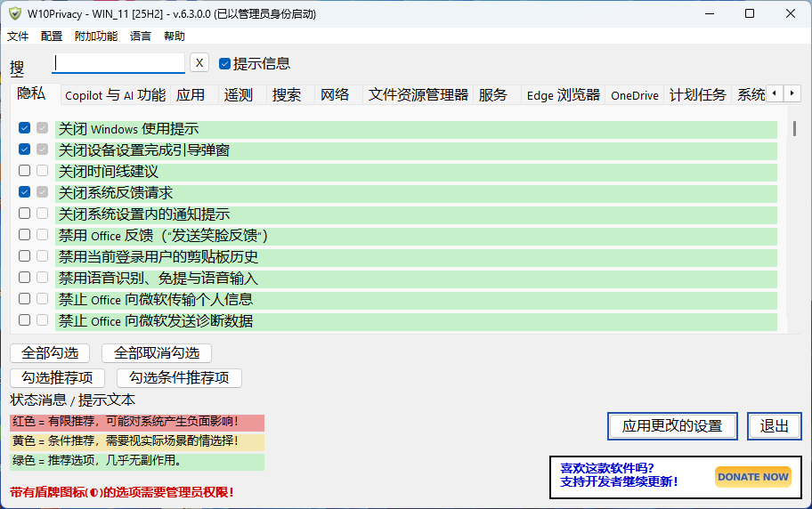812x509 pixels.
Task: Select the row text 关闭系统反馈请求
Action: coord(116,193)
